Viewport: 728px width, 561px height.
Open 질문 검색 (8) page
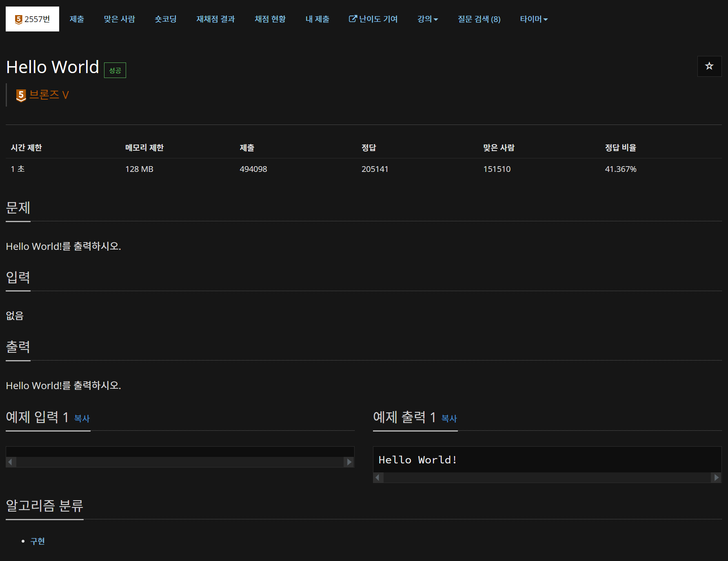tap(479, 19)
